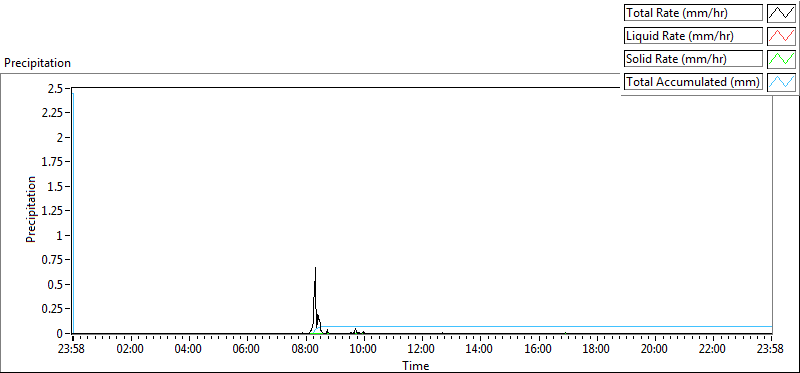Click the 04:00 time tick label
Image resolution: width=800 pixels, height=373 pixels.
point(189,350)
